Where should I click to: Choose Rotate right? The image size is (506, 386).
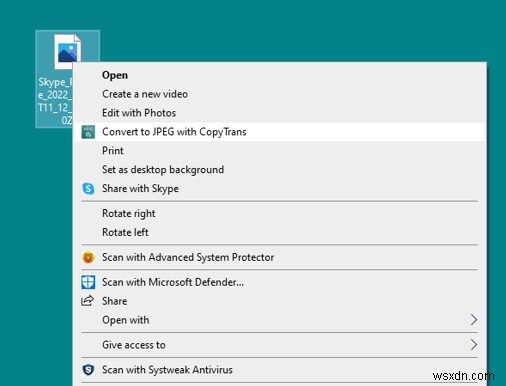point(279,213)
